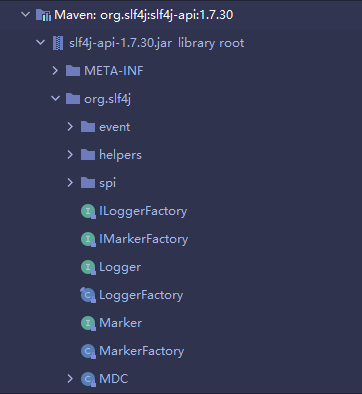Collapse the slf4j-api-1.7.30.jar library root
Screen dimensions: 362x394
pyautogui.click(x=40, y=42)
